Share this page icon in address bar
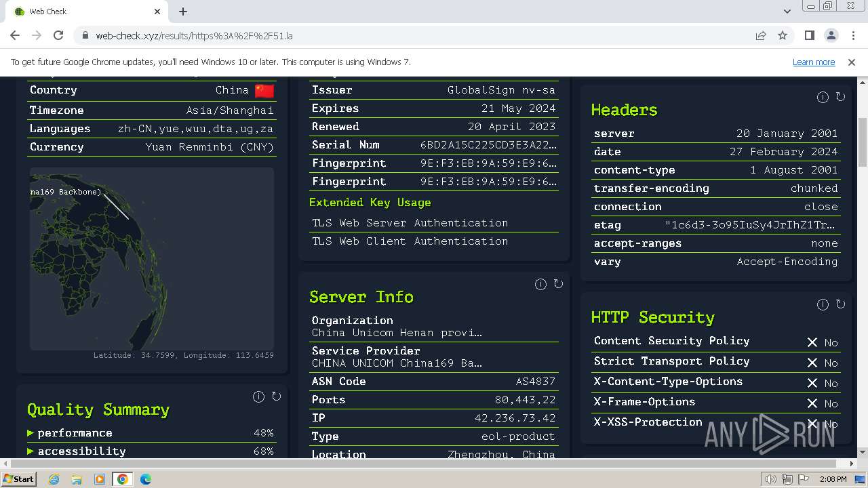 click(761, 35)
